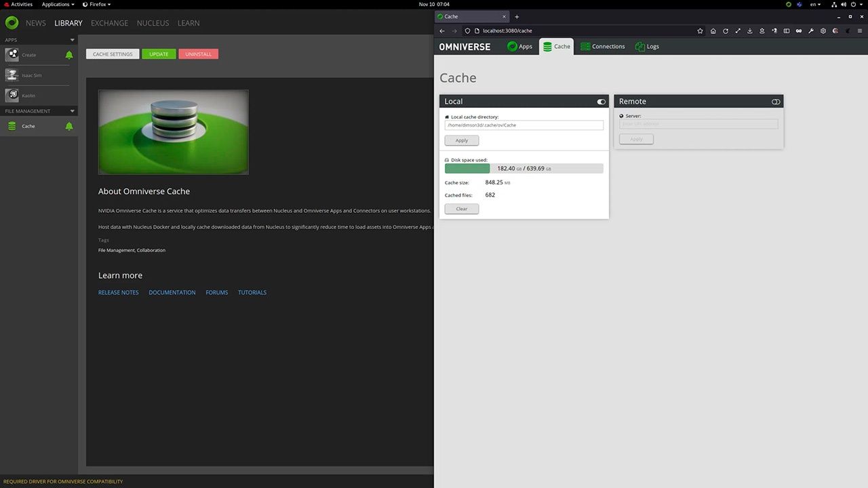Click the Omniverse launcher logo icon
The height and width of the screenshot is (488, 868).
[12, 23]
